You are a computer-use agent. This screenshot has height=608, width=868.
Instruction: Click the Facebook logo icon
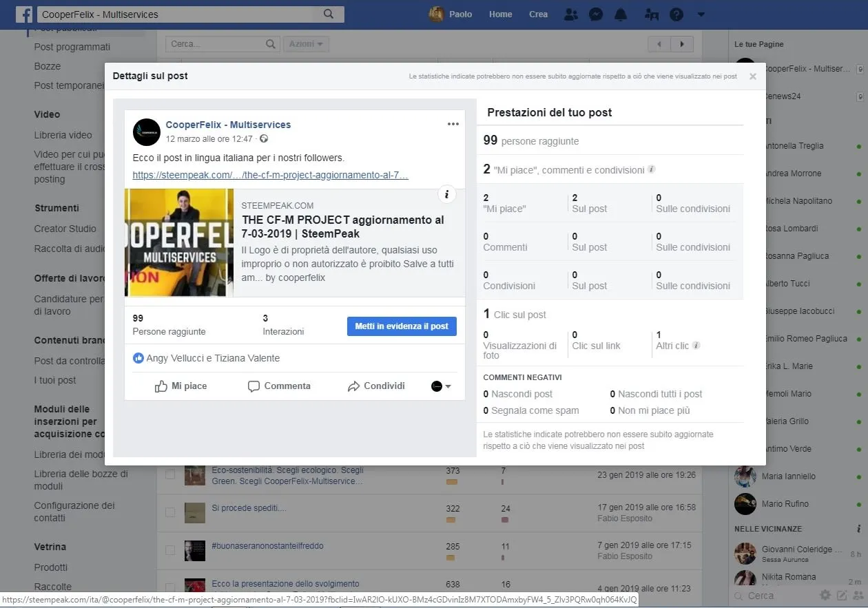[23, 14]
